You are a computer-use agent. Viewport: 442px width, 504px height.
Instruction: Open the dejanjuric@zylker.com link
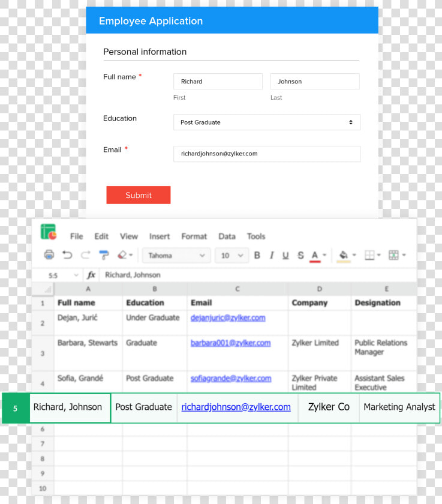[228, 318]
